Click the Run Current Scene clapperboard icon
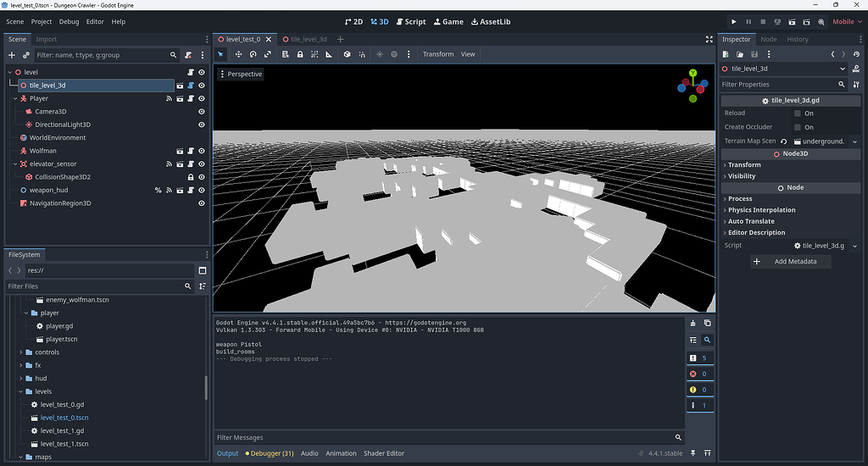This screenshot has height=466, width=868. tap(793, 21)
